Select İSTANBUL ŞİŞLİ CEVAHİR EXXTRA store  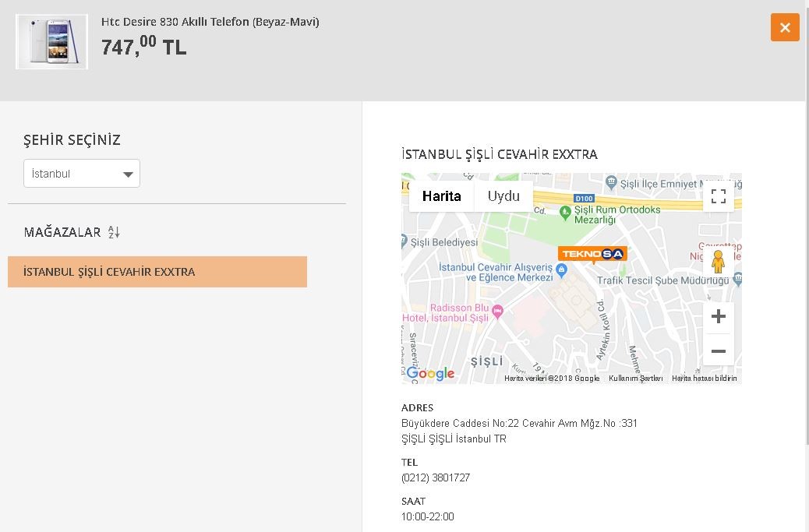pyautogui.click(x=157, y=272)
